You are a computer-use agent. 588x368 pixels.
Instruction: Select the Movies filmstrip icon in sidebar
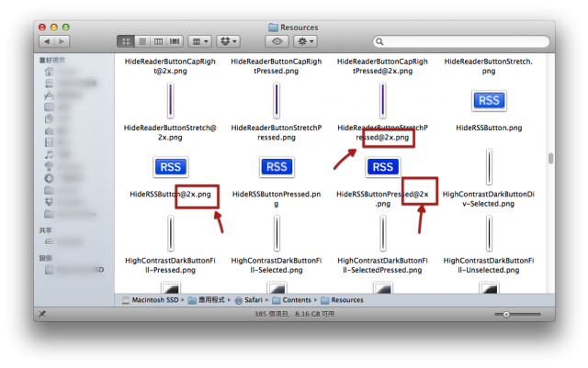click(x=49, y=143)
